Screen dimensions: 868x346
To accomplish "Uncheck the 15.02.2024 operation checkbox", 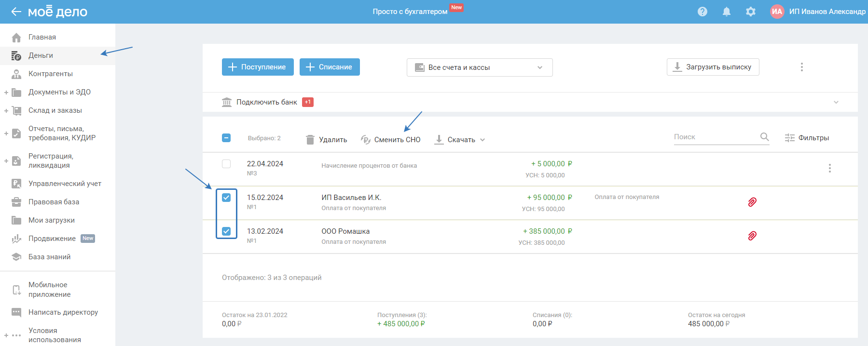I will click(x=226, y=198).
